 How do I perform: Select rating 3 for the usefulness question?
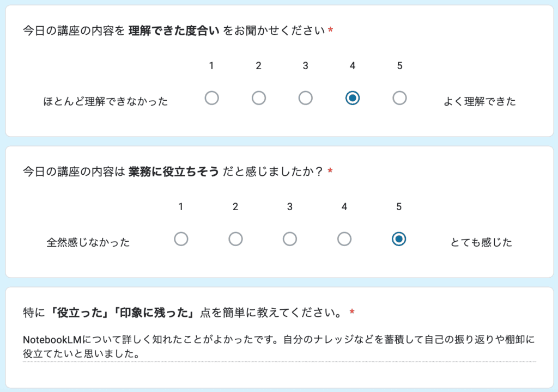290,238
